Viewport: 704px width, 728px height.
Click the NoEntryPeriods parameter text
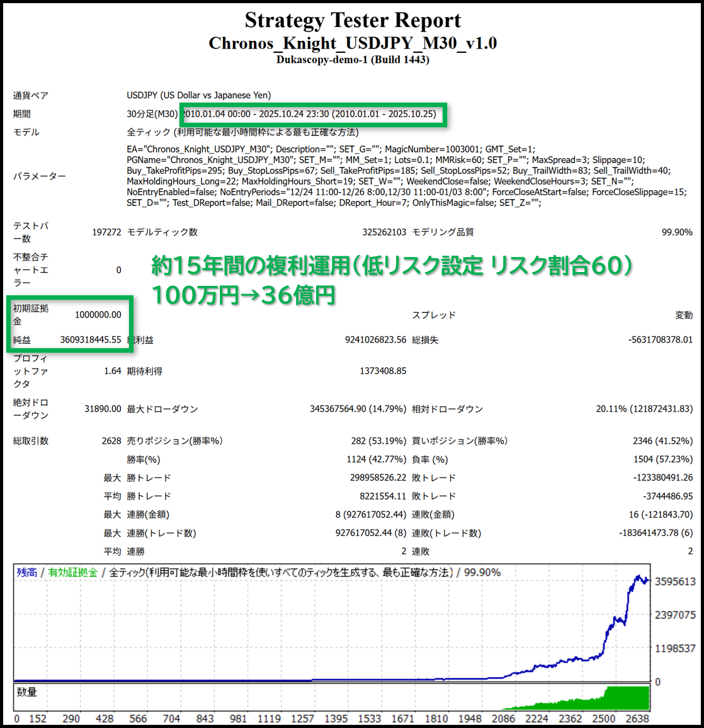(353, 191)
